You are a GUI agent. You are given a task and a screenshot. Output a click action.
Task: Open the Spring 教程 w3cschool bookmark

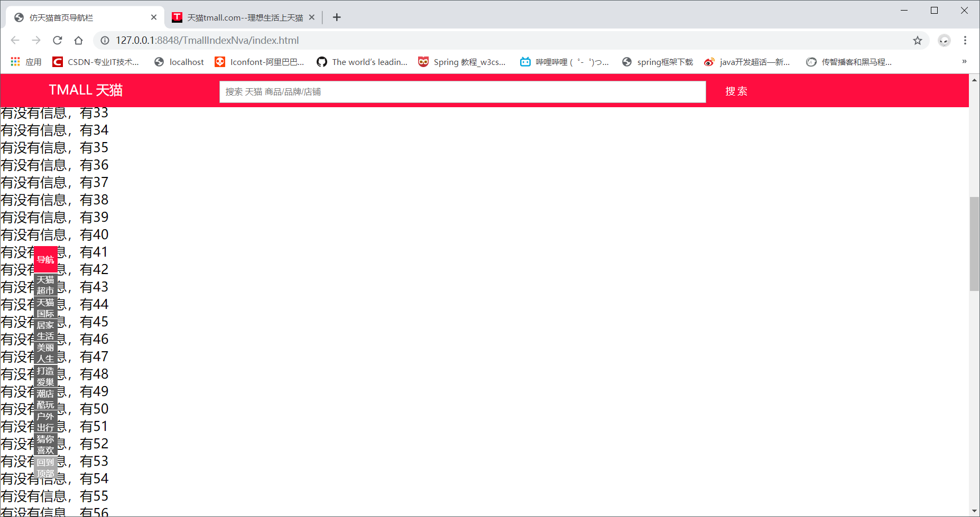click(x=462, y=62)
